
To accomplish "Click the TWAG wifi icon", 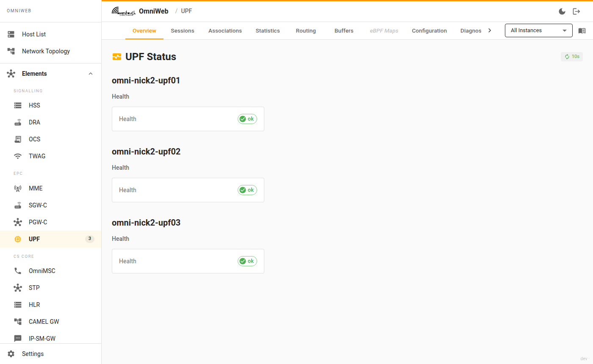I will [18, 156].
